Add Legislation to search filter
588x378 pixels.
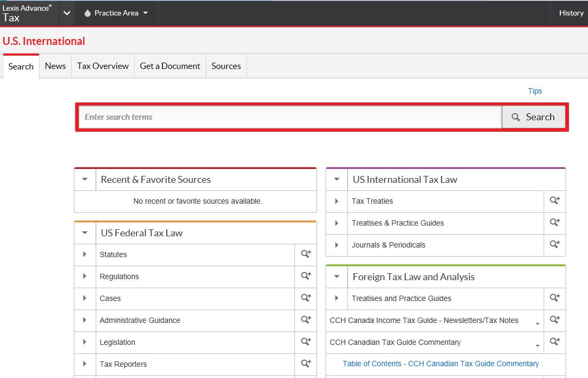point(306,342)
